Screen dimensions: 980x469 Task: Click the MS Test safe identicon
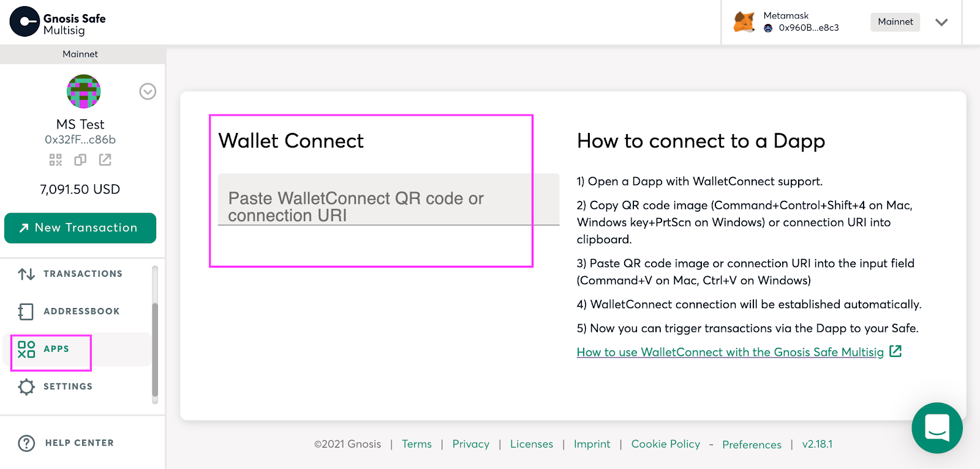click(x=83, y=91)
